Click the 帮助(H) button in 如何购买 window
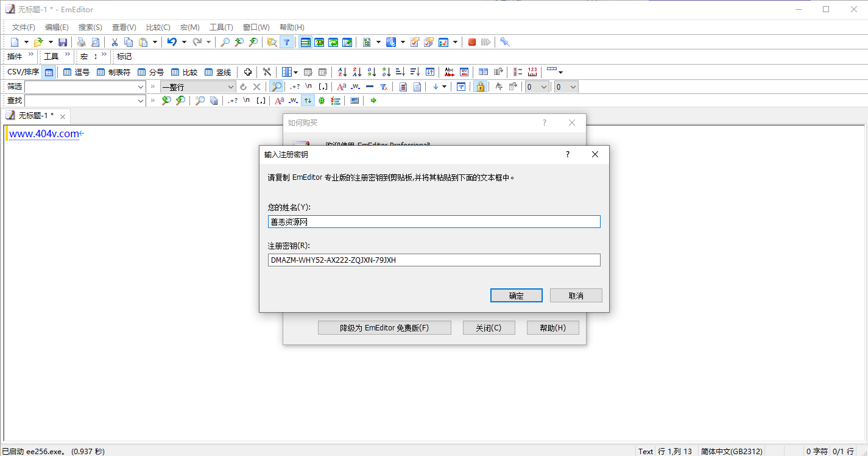Screen dimensions: 868x456 click(x=553, y=328)
